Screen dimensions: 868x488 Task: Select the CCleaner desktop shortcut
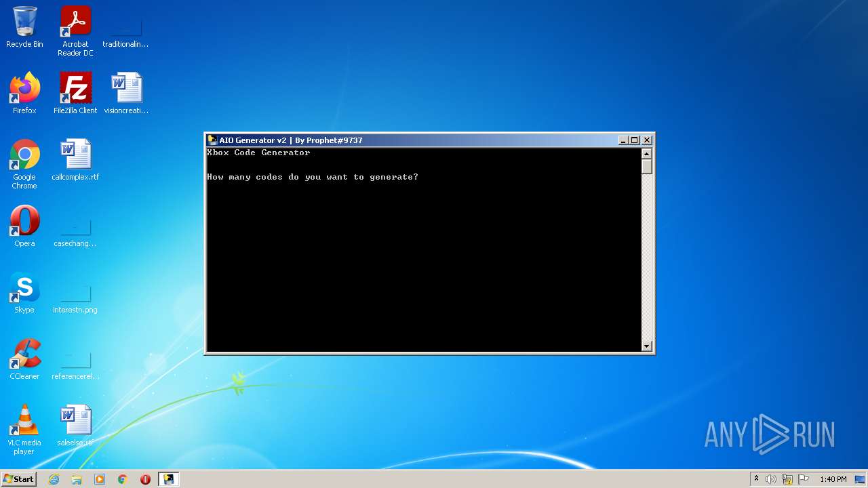tap(24, 359)
